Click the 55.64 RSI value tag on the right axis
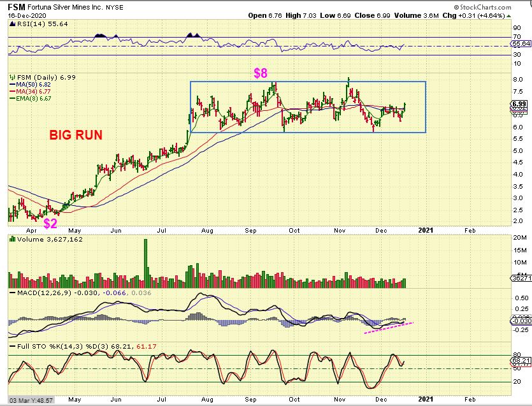532x406 pixels. [521, 44]
